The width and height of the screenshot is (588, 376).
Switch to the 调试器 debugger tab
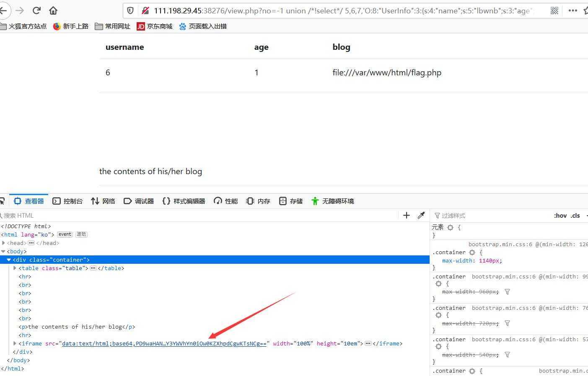coord(139,201)
